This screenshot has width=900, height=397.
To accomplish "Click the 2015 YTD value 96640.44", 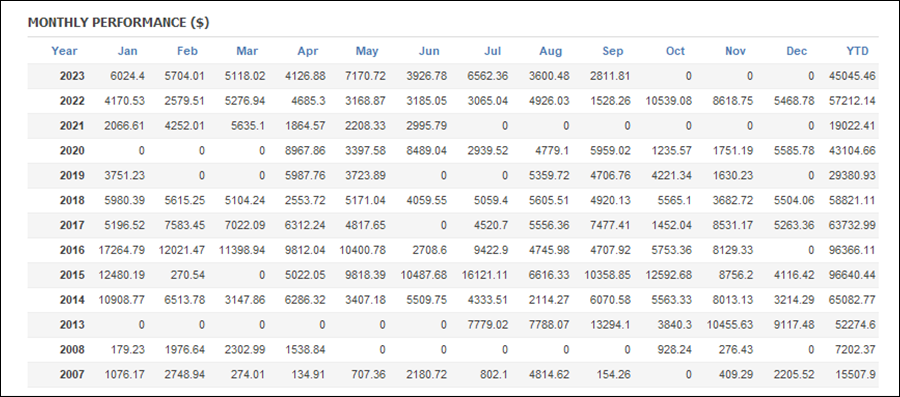I will point(852,275).
